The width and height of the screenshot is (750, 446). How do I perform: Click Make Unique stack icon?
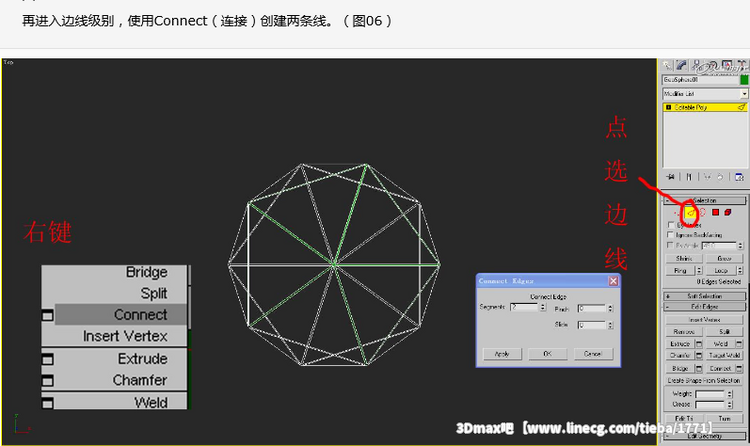[x=707, y=177]
